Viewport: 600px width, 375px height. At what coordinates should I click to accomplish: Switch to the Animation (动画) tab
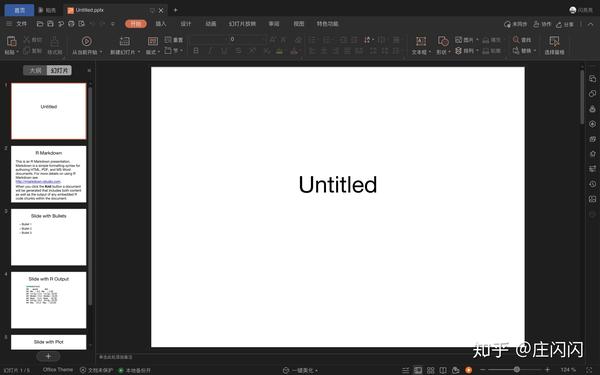210,24
